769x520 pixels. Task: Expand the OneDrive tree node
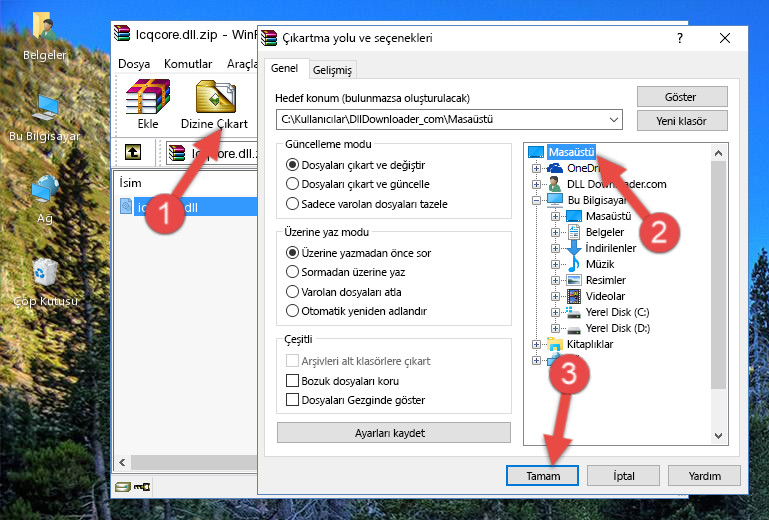click(x=536, y=168)
